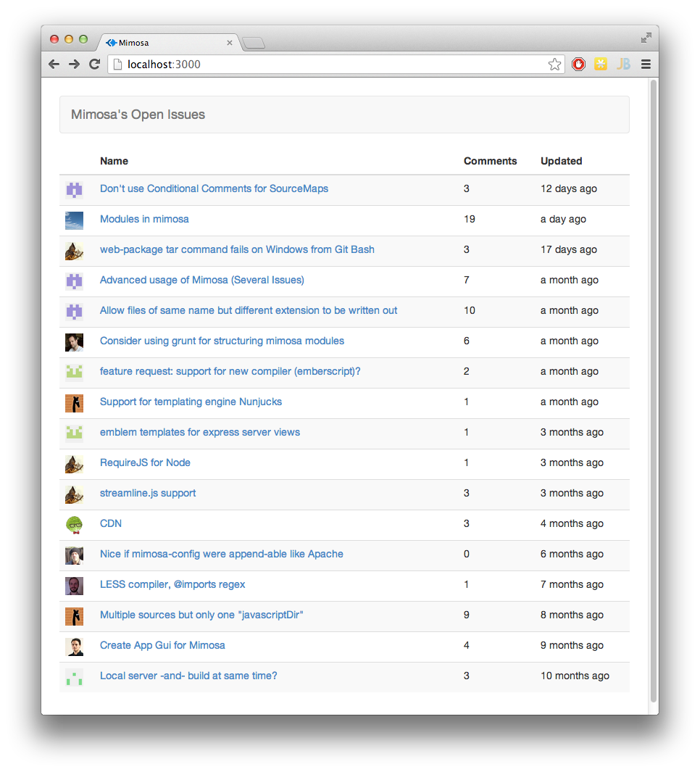Open a new tab button
The height and width of the screenshot is (772, 700).
[254, 43]
